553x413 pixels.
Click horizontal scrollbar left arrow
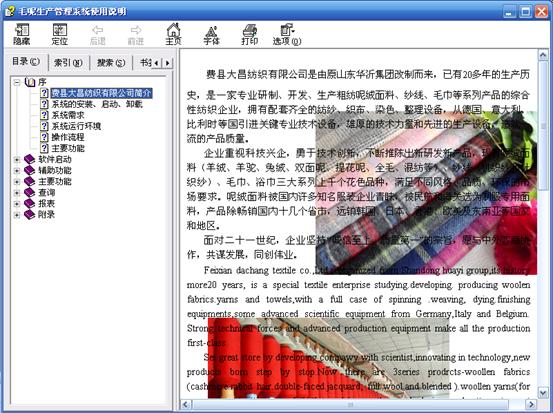(186, 404)
